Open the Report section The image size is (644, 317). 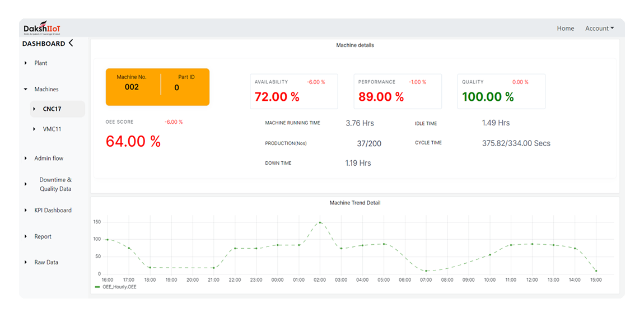(43, 236)
